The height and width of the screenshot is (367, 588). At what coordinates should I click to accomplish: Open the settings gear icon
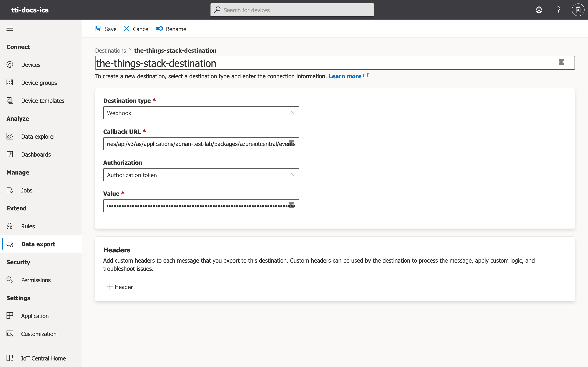pos(539,10)
